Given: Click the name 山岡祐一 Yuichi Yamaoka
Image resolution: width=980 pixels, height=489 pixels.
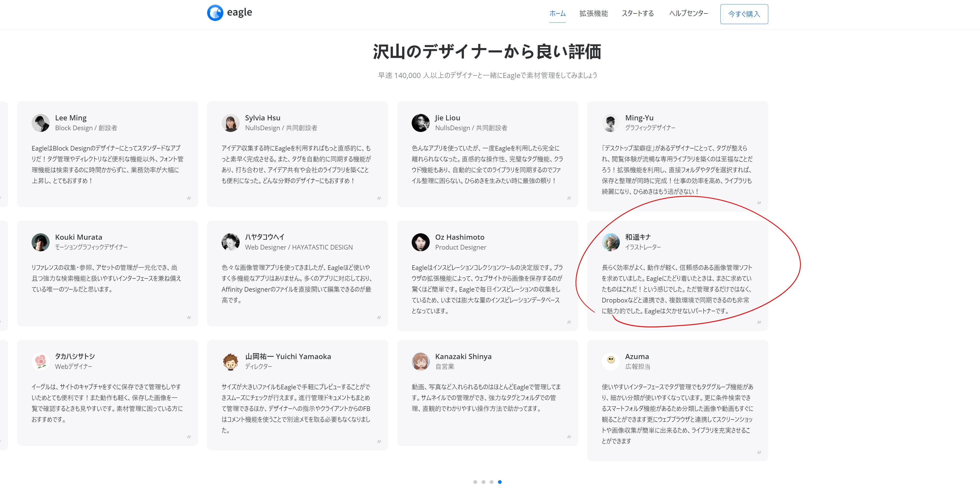Looking at the screenshot, I should click(288, 356).
